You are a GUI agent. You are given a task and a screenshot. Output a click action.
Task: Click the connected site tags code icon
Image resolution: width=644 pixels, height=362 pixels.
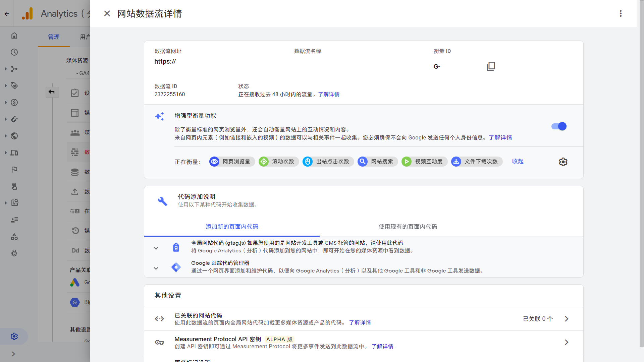159,319
